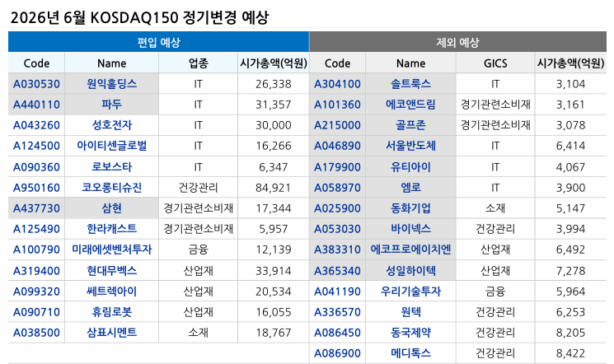Click the 편입 예상 header
The height and width of the screenshot is (364, 614).
(158, 42)
